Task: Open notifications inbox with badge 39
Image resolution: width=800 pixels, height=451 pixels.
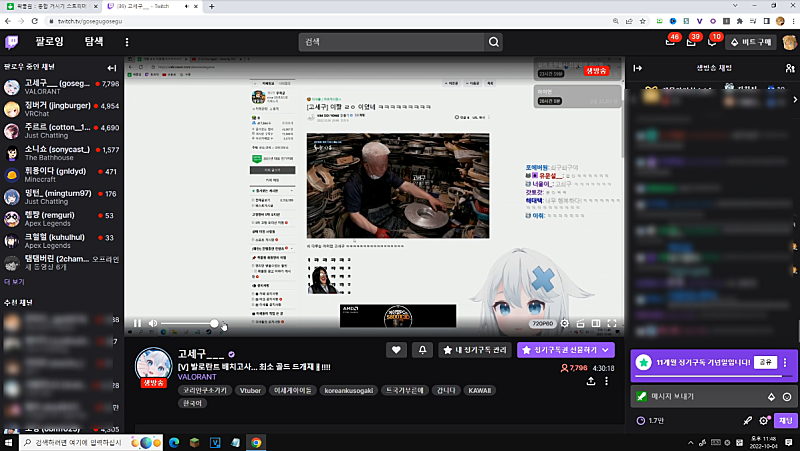Action: (x=691, y=42)
